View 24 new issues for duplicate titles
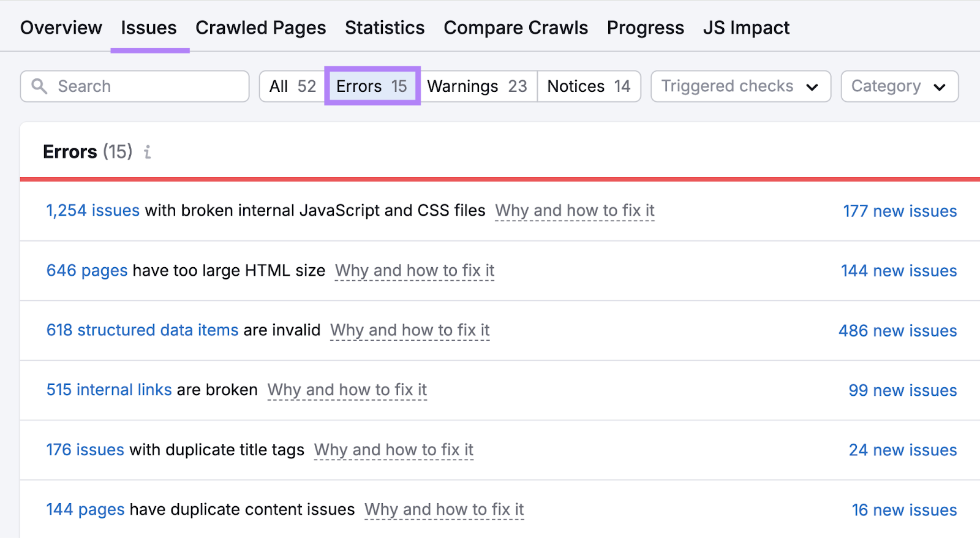Image resolution: width=980 pixels, height=538 pixels. point(902,450)
